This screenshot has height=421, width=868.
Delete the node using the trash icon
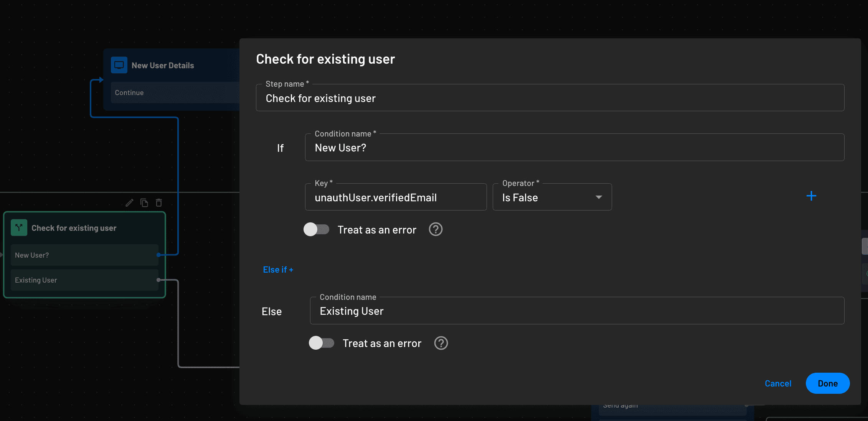158,202
